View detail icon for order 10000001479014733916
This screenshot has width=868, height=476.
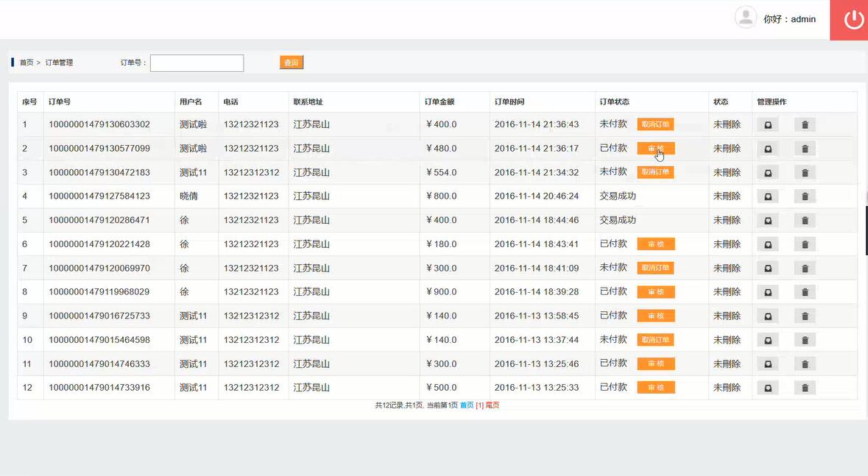(x=768, y=388)
